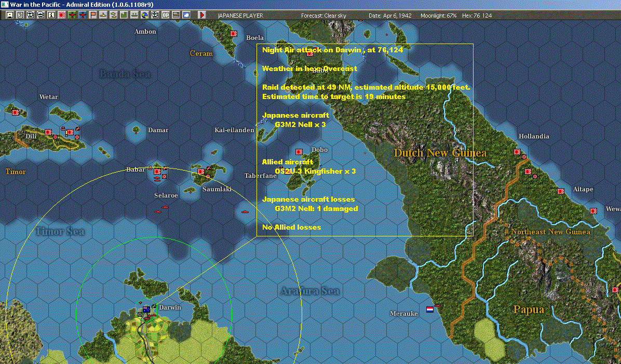Select the Japanese base flag at Aitape
The height and width of the screenshot is (364, 621).
pos(560,191)
